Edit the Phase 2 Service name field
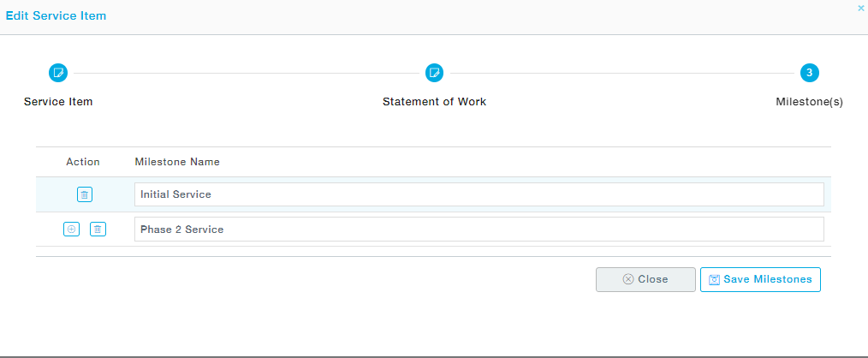Viewport: 868px width, 358px height. coord(479,230)
